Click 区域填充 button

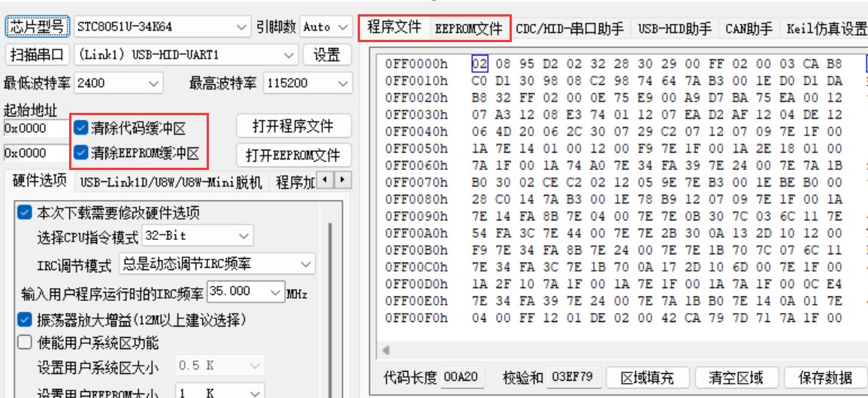tap(647, 378)
